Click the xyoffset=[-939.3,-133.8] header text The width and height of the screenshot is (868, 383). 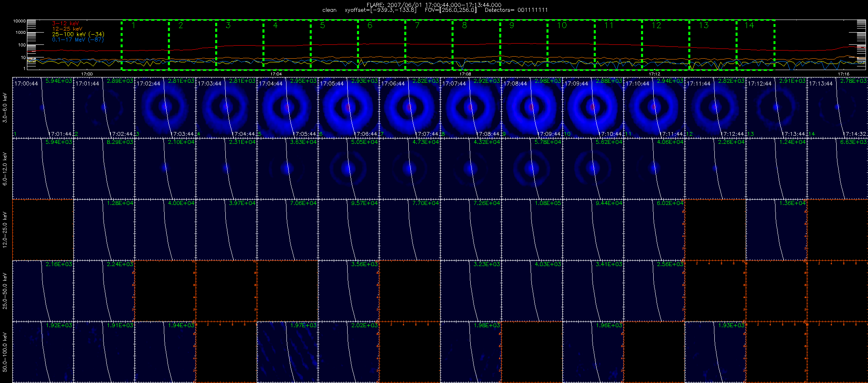pos(381,10)
